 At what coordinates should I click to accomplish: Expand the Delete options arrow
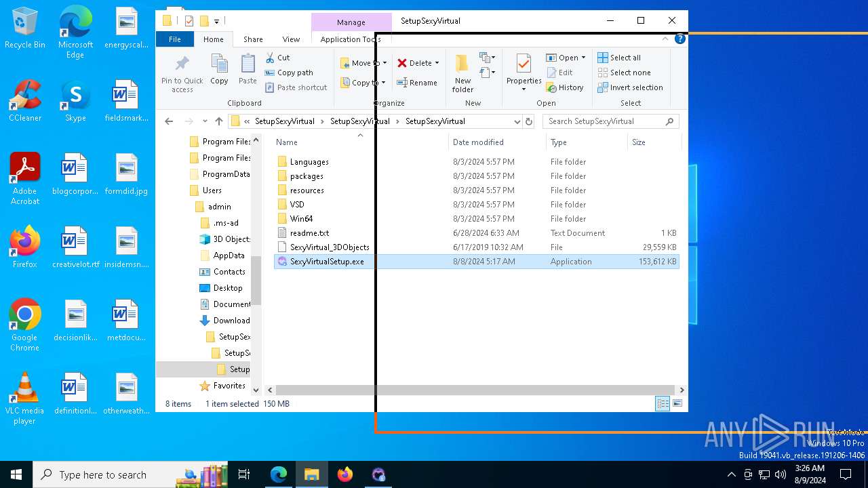437,63
